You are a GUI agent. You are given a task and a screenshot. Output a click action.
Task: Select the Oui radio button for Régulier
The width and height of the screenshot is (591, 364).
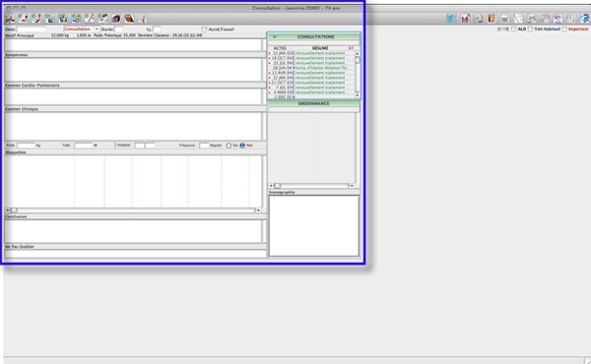point(229,146)
